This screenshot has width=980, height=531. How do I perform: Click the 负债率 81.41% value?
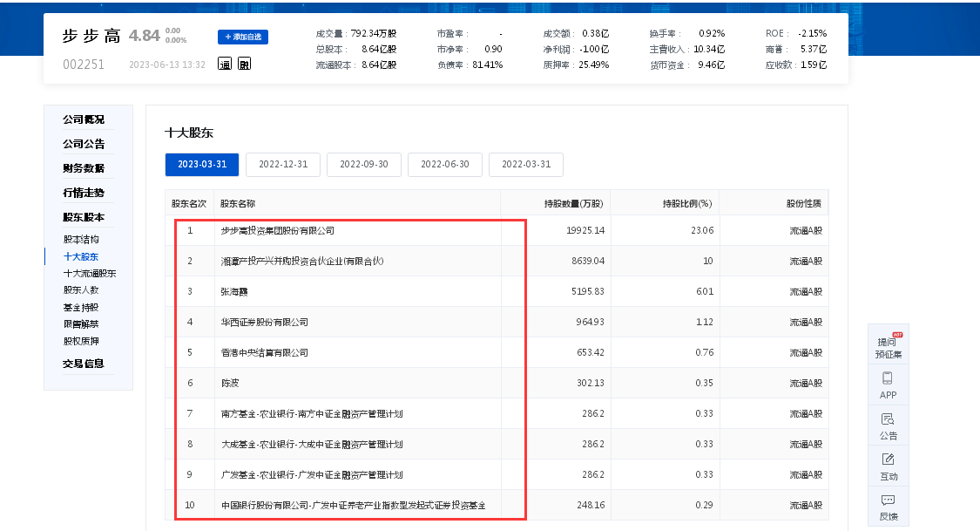click(x=488, y=65)
